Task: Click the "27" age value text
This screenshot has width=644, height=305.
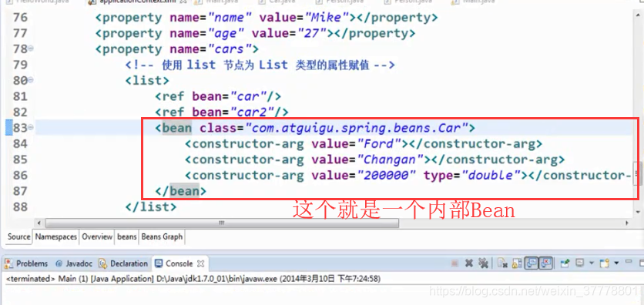Action: pos(312,33)
